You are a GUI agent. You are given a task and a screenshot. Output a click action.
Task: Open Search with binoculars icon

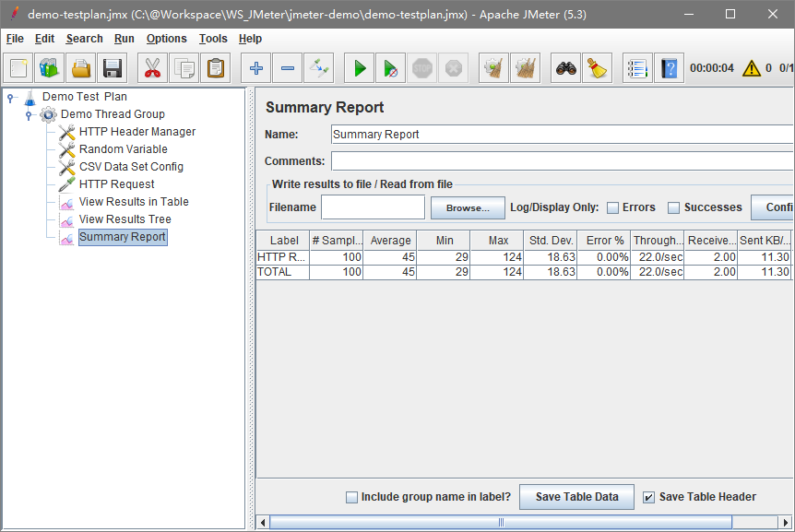566,68
